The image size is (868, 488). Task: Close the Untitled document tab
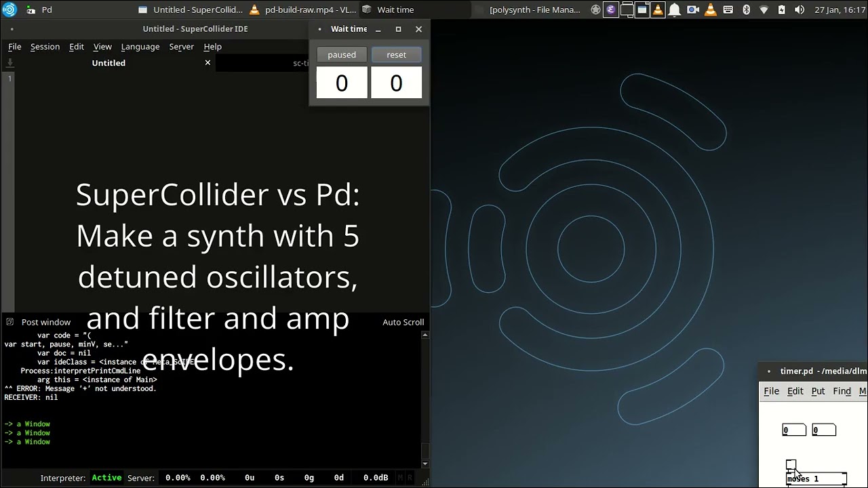click(208, 62)
